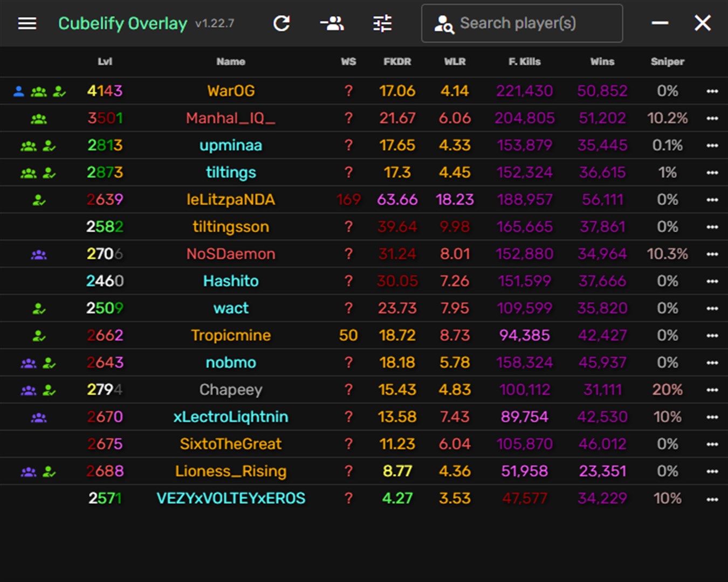Click the verified-user icon on wact row
This screenshot has height=582, width=728.
(39, 309)
